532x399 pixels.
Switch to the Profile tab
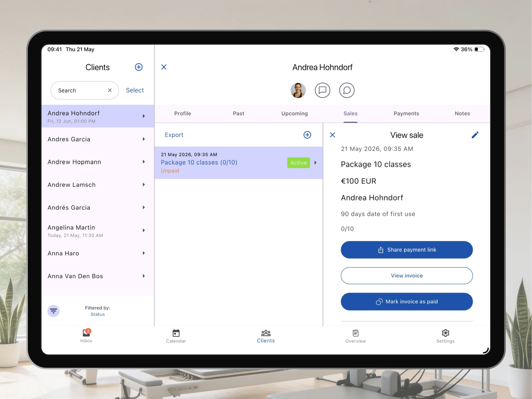tap(182, 114)
